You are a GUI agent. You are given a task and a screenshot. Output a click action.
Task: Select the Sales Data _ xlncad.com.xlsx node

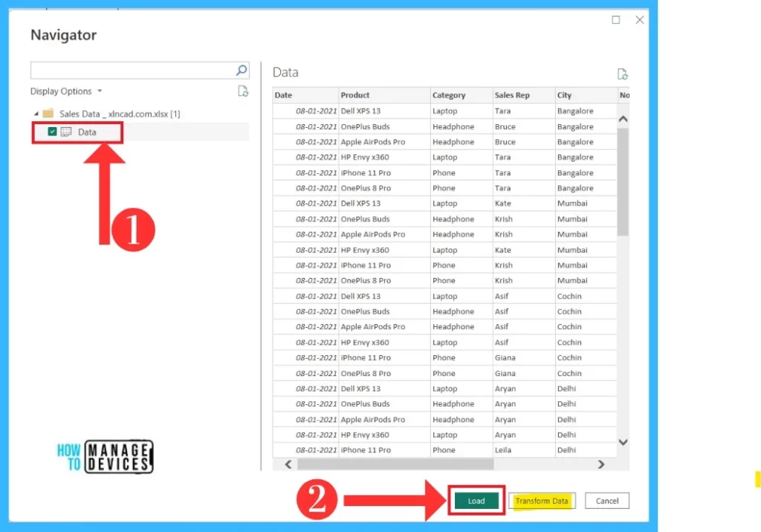[120, 114]
